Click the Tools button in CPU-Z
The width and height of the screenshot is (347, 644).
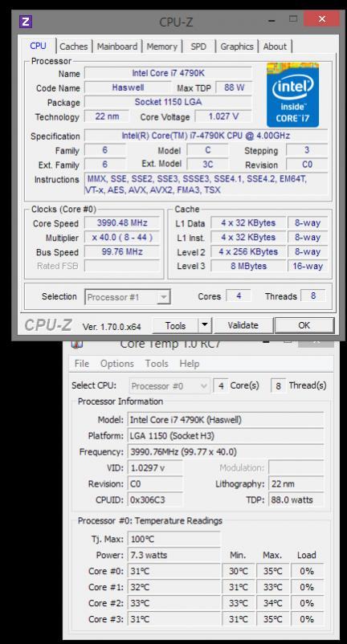point(175,326)
